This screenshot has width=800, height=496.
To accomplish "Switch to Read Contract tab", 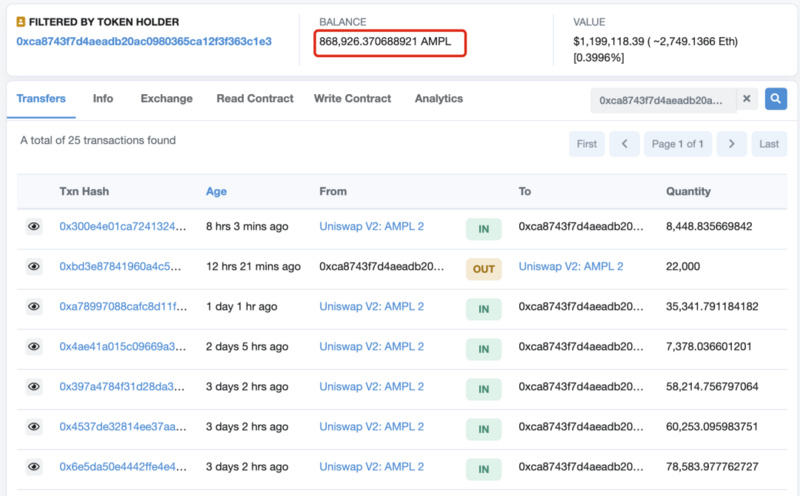I will (255, 98).
